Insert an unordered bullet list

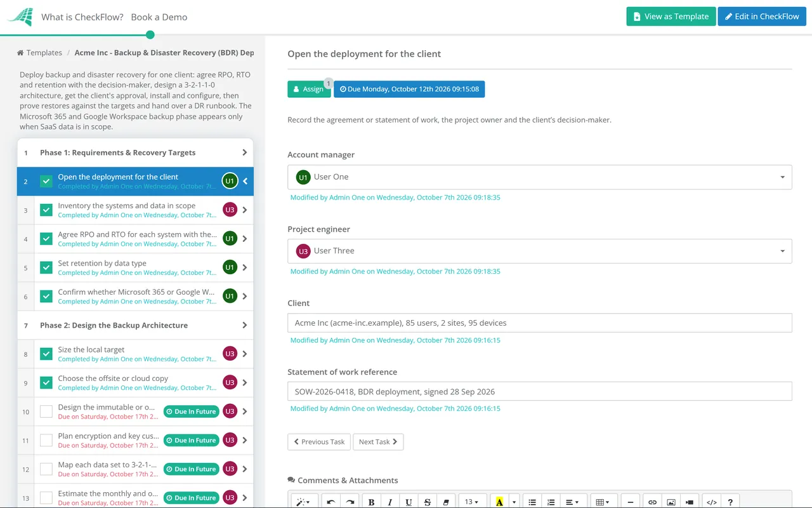click(532, 502)
